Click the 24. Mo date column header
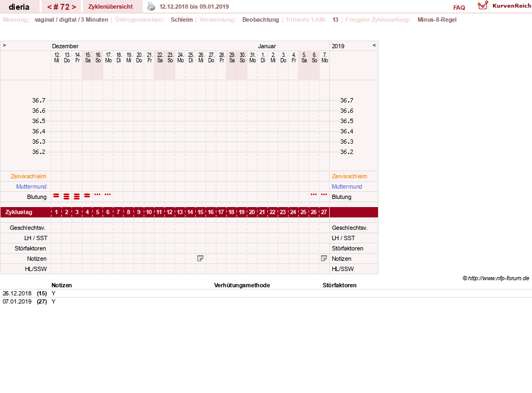Screen dimensions: 532x393 181,57
